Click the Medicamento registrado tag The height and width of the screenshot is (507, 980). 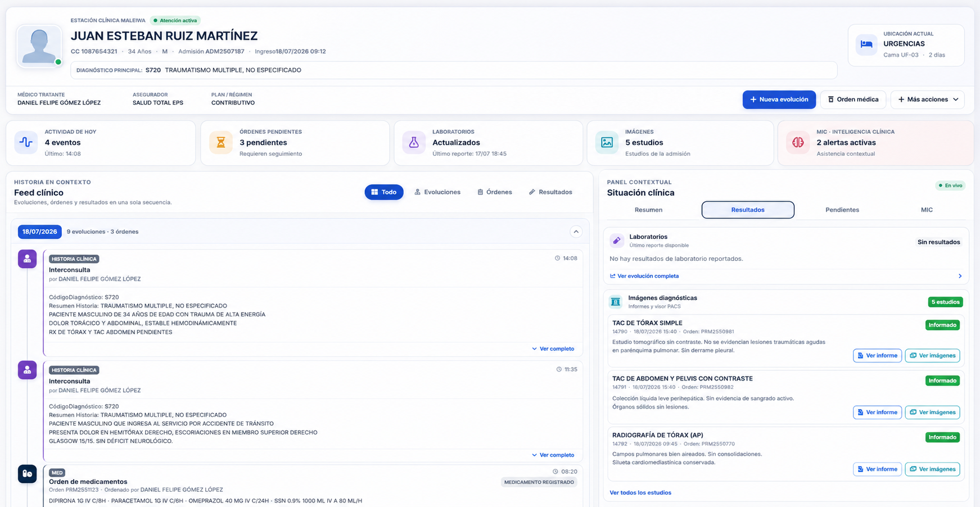coord(539,482)
